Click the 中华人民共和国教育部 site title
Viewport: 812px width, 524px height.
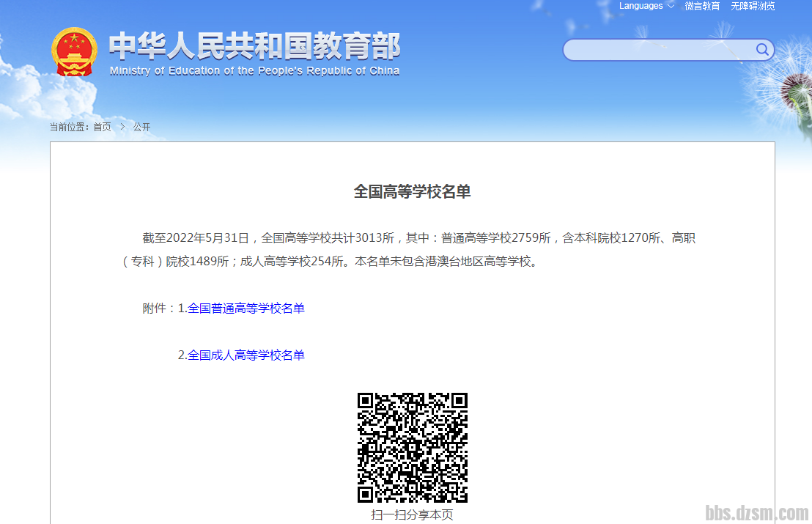coord(254,47)
